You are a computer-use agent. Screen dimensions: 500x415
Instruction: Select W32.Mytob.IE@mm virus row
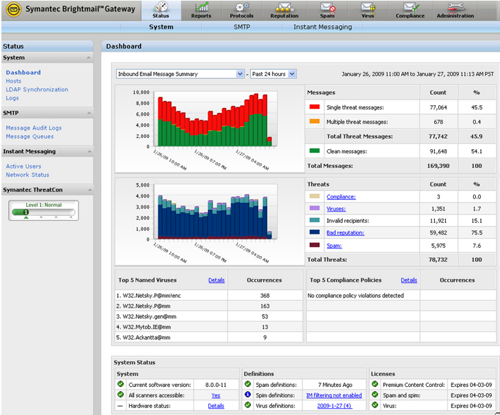pyautogui.click(x=208, y=327)
